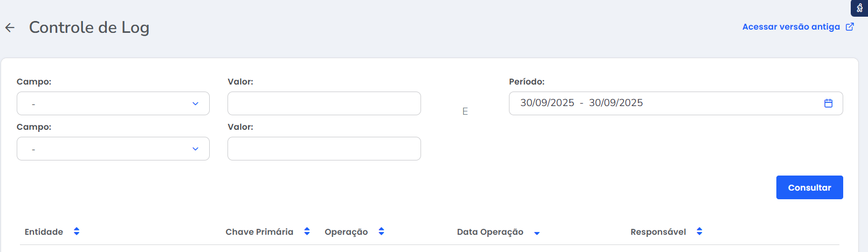Open the second Campo dropdown
The width and height of the screenshot is (868, 252).
point(113,149)
